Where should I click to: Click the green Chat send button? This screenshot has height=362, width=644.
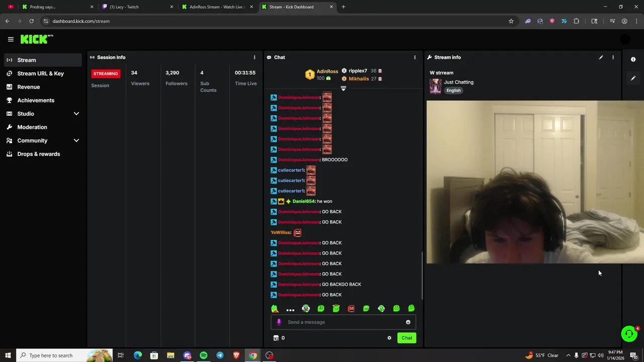pos(407,338)
